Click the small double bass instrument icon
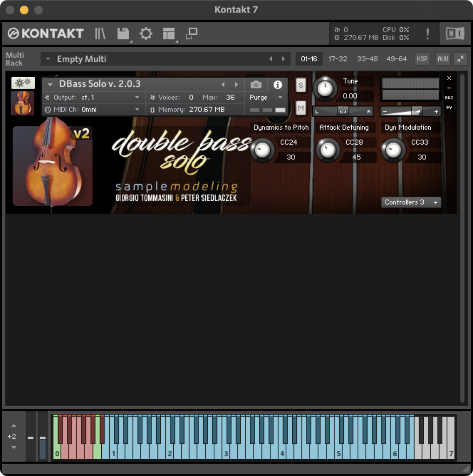This screenshot has width=473, height=476. click(x=22, y=103)
